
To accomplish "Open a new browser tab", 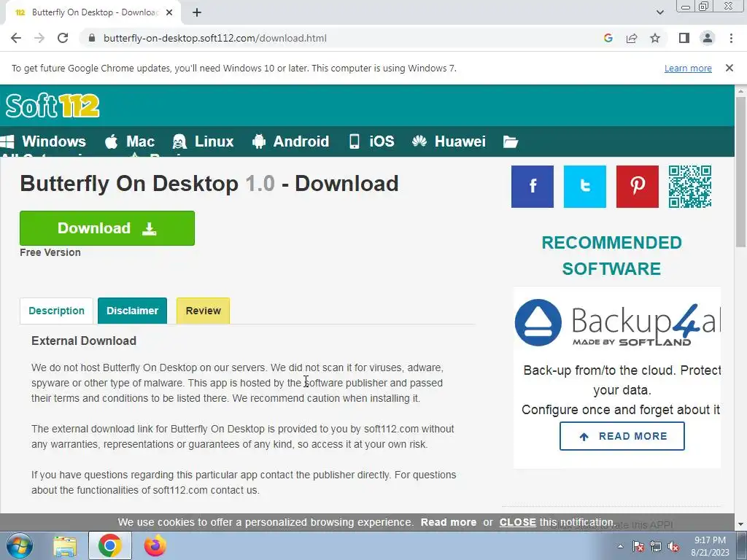I will [x=197, y=12].
